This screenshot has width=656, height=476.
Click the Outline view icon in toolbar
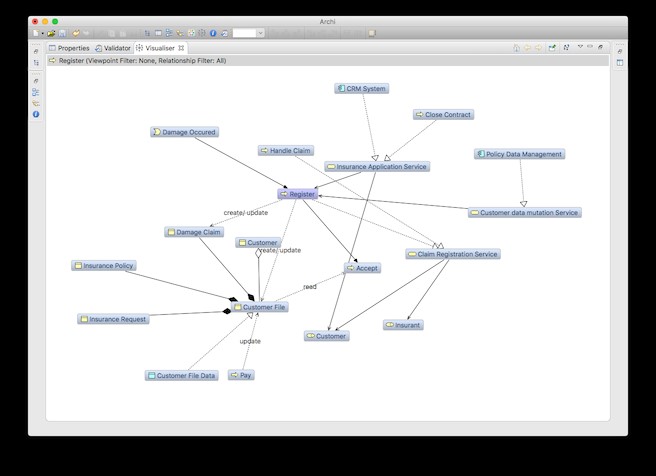pyautogui.click(x=169, y=33)
